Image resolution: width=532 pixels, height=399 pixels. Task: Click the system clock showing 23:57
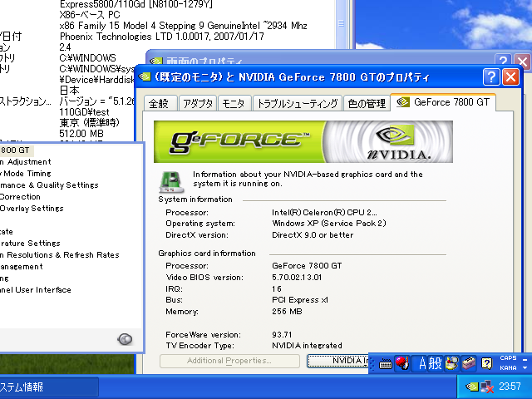pyautogui.click(x=510, y=387)
